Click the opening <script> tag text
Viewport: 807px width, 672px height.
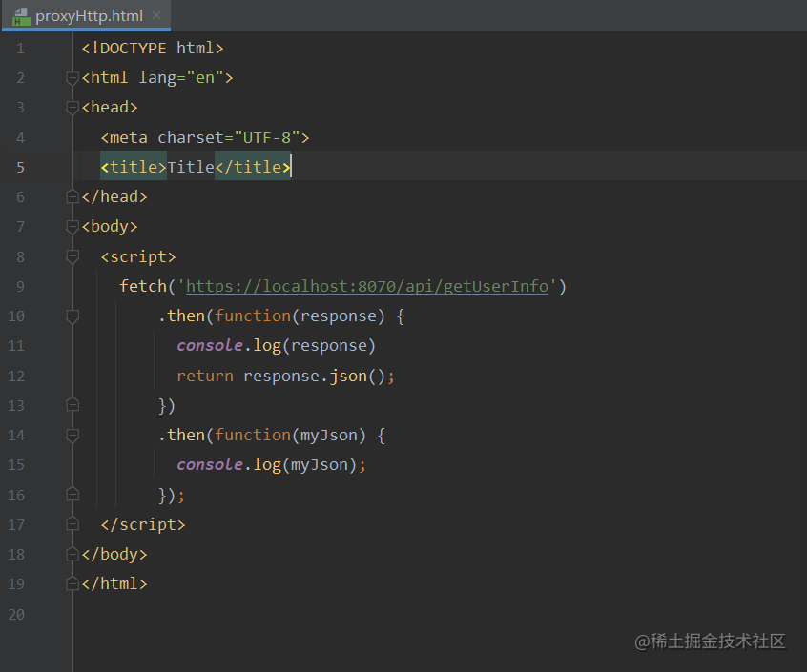[138, 256]
